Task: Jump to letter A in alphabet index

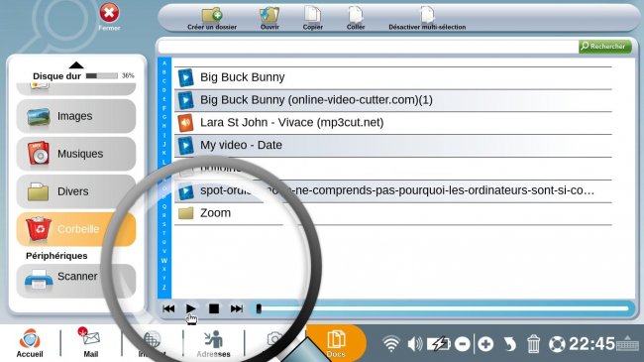Action: coord(164,63)
